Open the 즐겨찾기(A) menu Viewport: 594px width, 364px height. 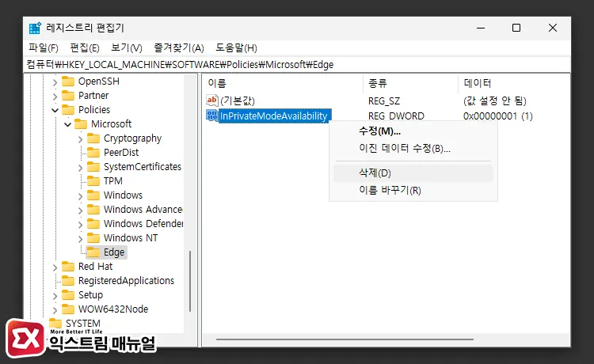click(179, 48)
